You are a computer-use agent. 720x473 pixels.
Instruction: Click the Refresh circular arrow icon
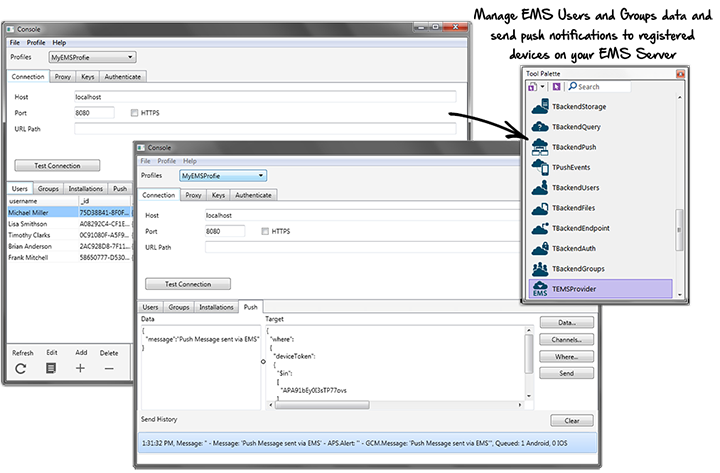click(x=21, y=368)
